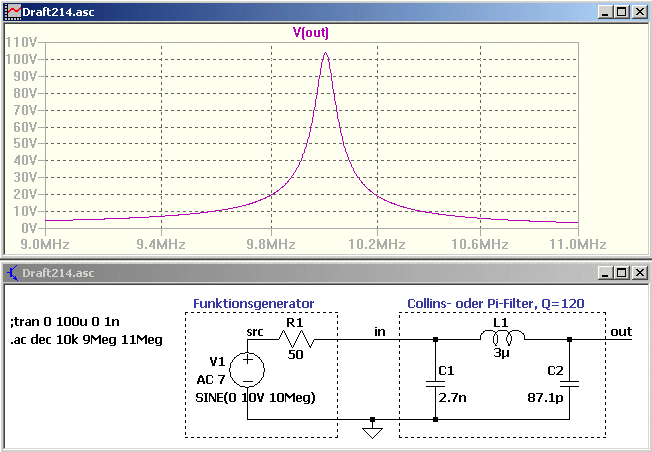Click the 10.6MHz x-axis label
652x452 pixels.
[480, 244]
